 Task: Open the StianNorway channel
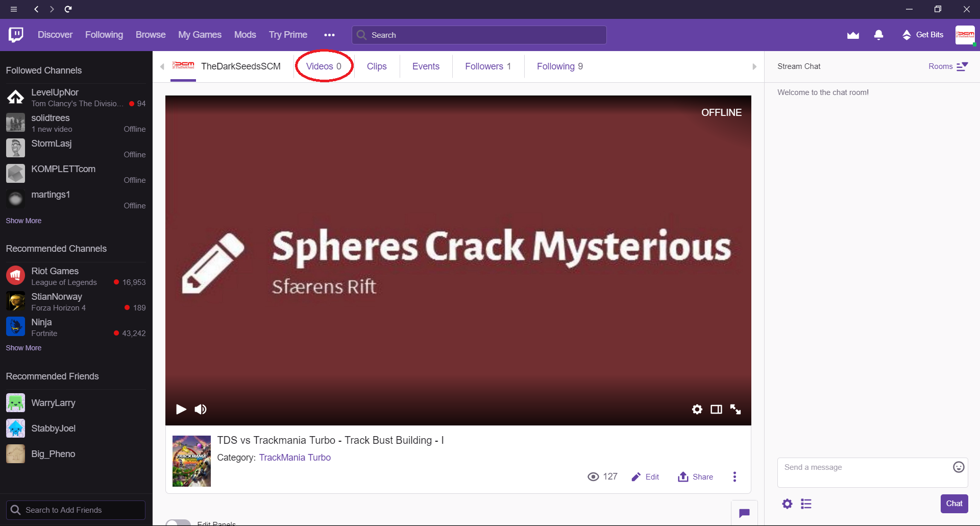tap(76, 302)
